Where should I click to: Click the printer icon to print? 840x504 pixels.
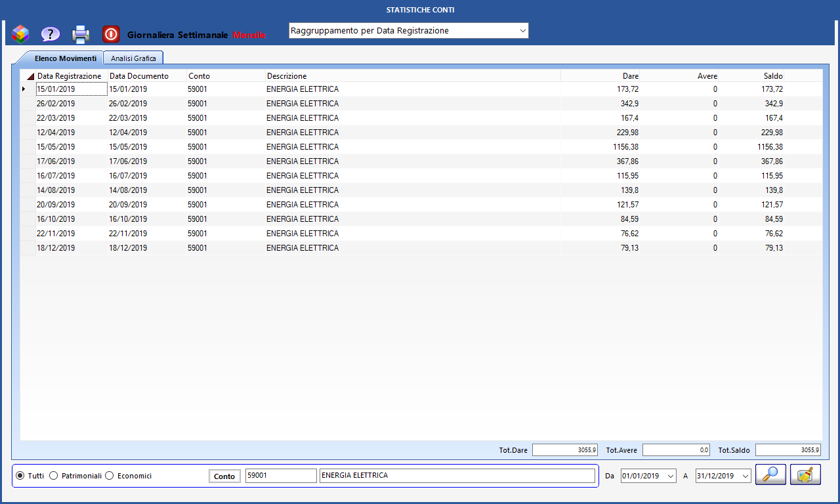pyautogui.click(x=80, y=33)
